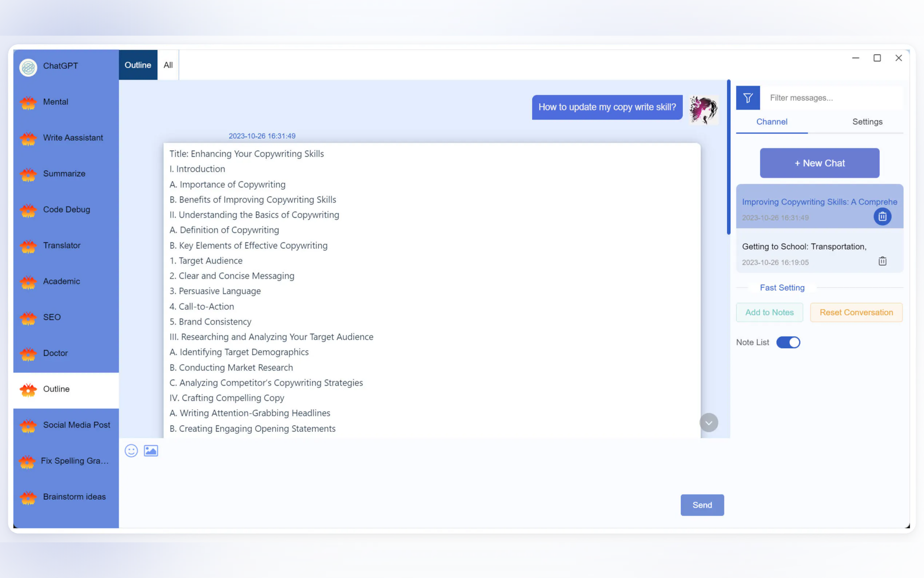This screenshot has width=924, height=578.
Task: Delete the Getting to School chat
Action: pos(882,261)
